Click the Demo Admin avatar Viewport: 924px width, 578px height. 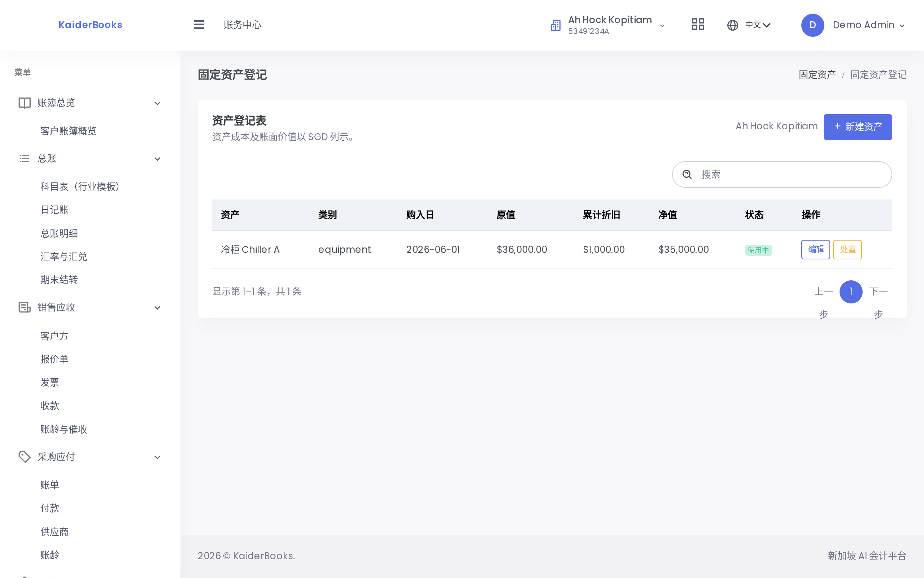tap(812, 25)
